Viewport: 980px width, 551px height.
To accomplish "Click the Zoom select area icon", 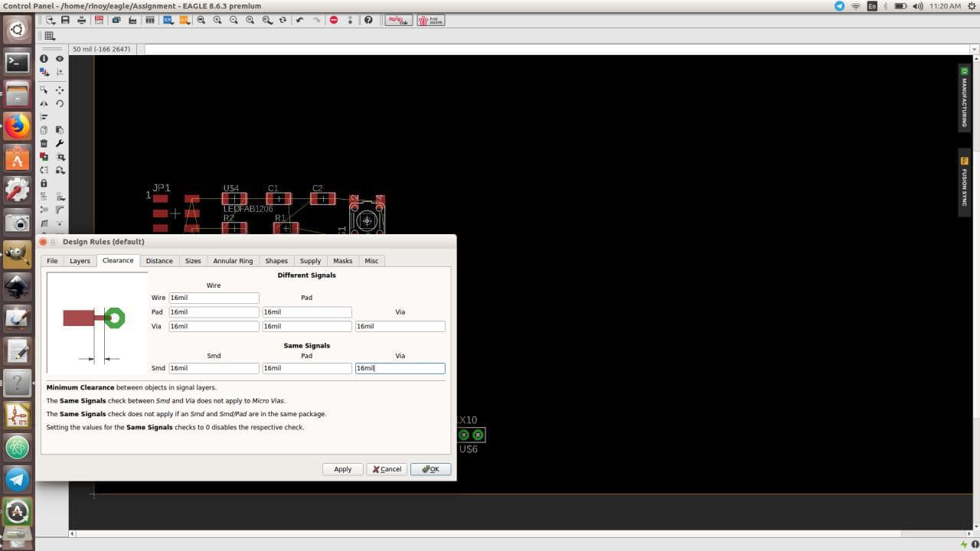I will [266, 20].
